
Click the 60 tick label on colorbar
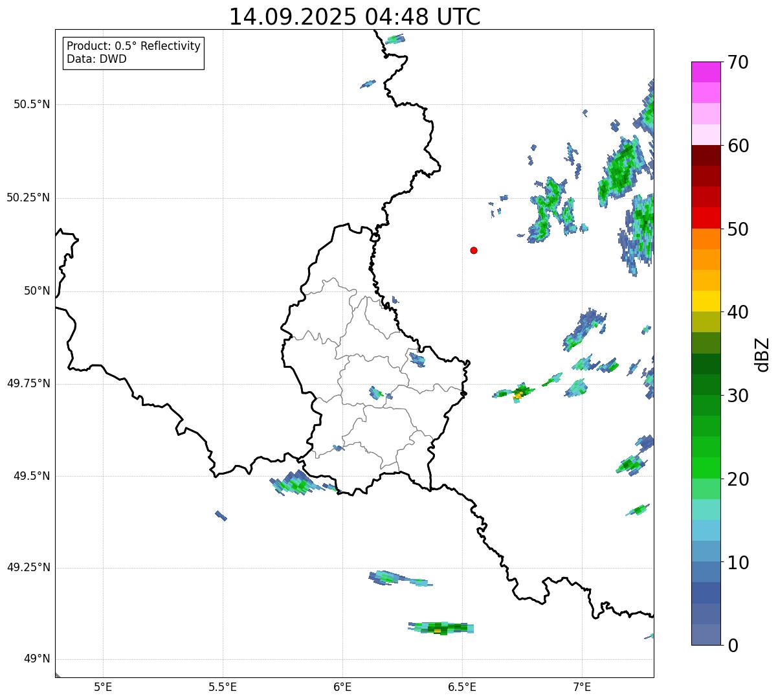coord(737,146)
